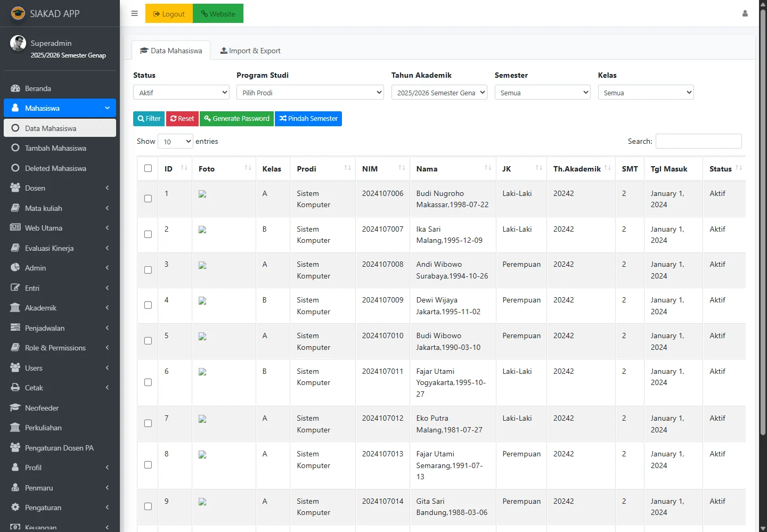767x532 pixels.
Task: Click into the Search input field
Action: point(698,141)
